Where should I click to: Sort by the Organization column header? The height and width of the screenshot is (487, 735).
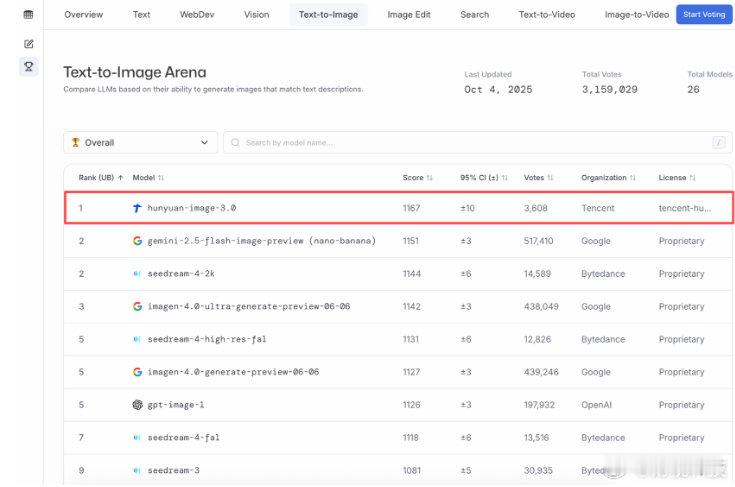point(608,177)
